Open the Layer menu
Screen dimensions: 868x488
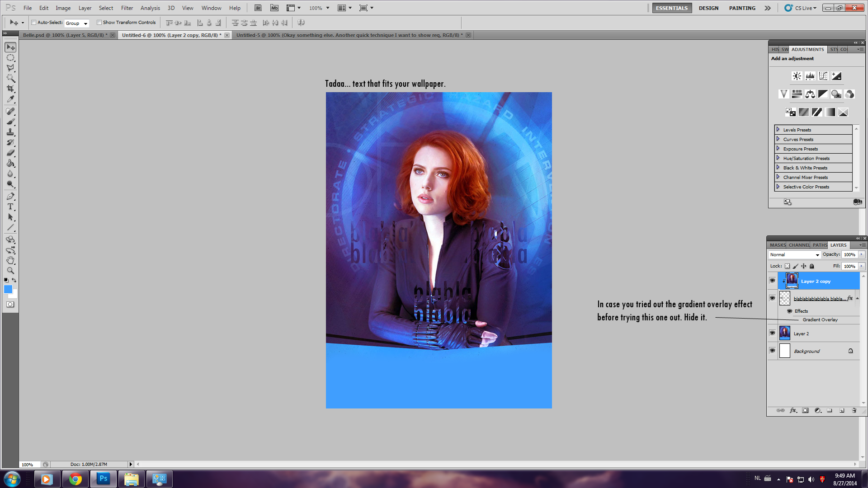[85, 8]
